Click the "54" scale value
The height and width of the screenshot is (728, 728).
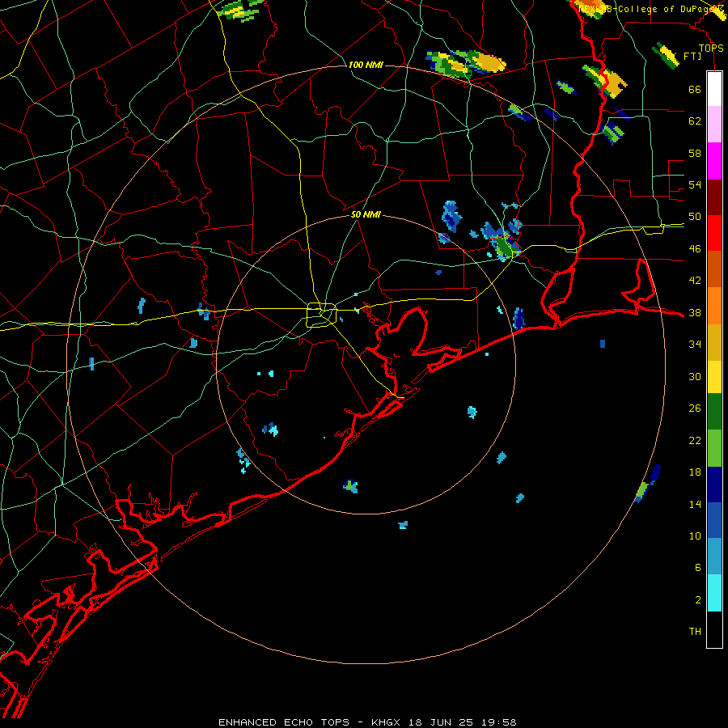[695, 184]
